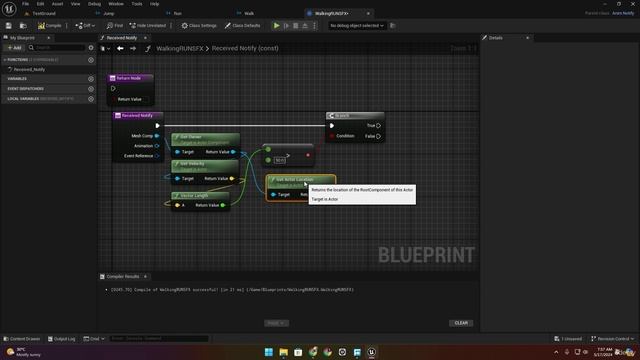The image size is (640, 360).
Task: Collapse the Functions section
Action: 5,60
